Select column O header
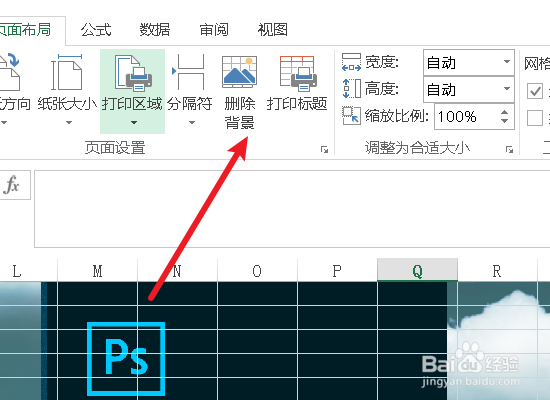 [x=257, y=271]
